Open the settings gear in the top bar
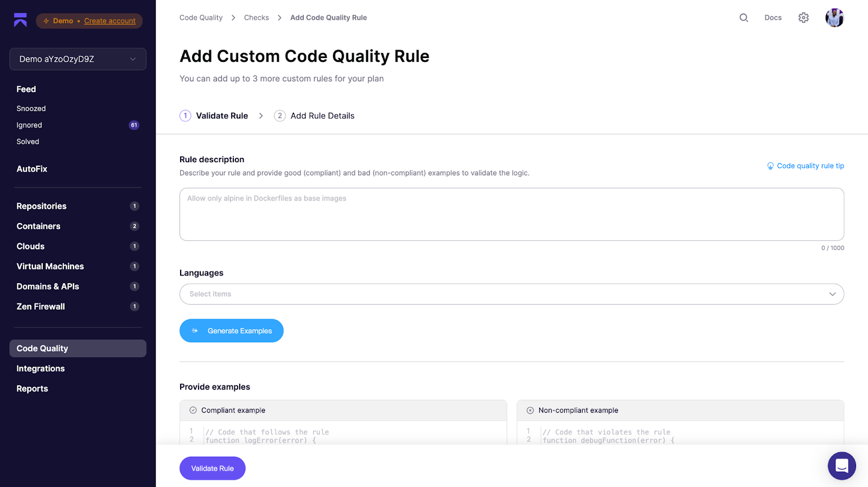The width and height of the screenshot is (868, 487). [x=803, y=17]
